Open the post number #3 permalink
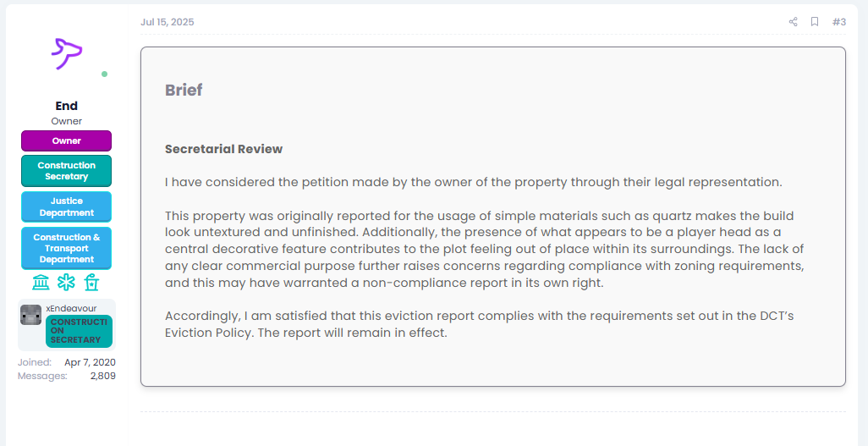The height and width of the screenshot is (446, 868). click(839, 22)
